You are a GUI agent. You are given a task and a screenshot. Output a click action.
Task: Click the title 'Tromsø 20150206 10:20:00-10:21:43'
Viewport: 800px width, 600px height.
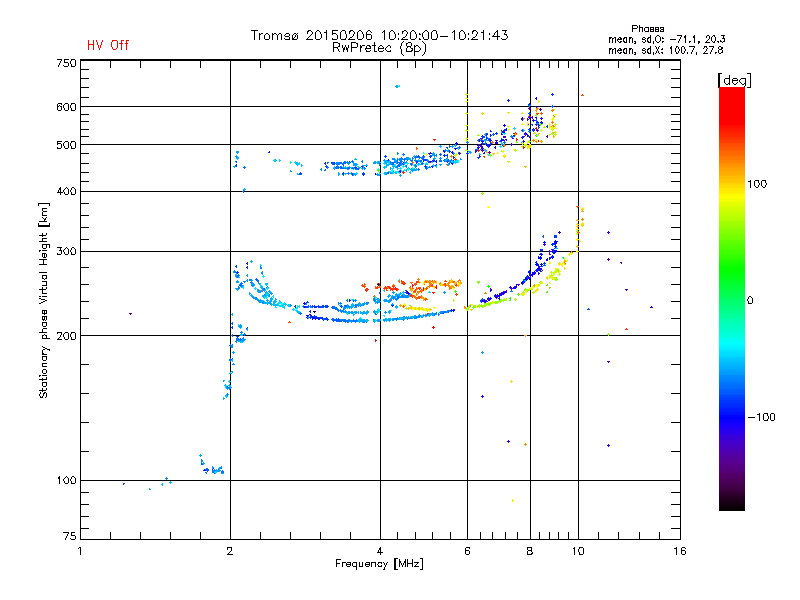pos(379,35)
